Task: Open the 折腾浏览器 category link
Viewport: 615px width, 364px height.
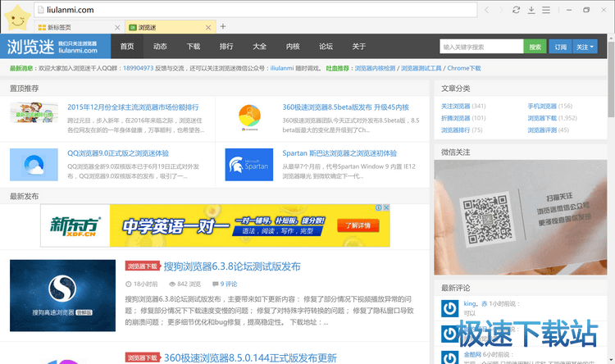Action: 455,118
